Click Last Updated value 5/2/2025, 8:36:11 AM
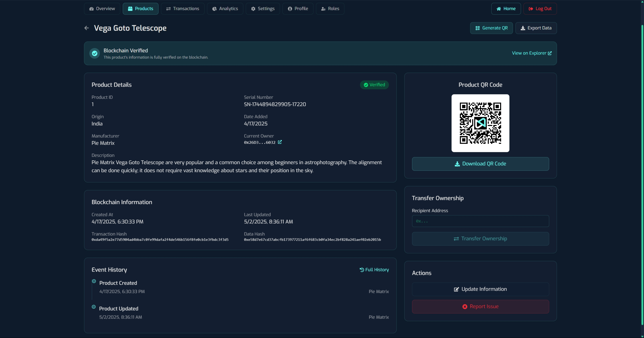The width and height of the screenshot is (644, 338). [x=268, y=221]
